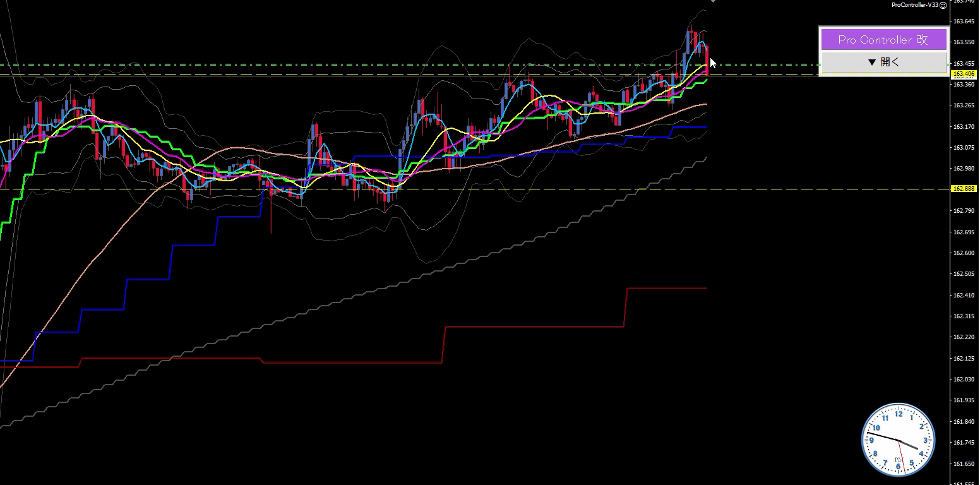Expand the panel with ▼ 開く button

coord(883,62)
